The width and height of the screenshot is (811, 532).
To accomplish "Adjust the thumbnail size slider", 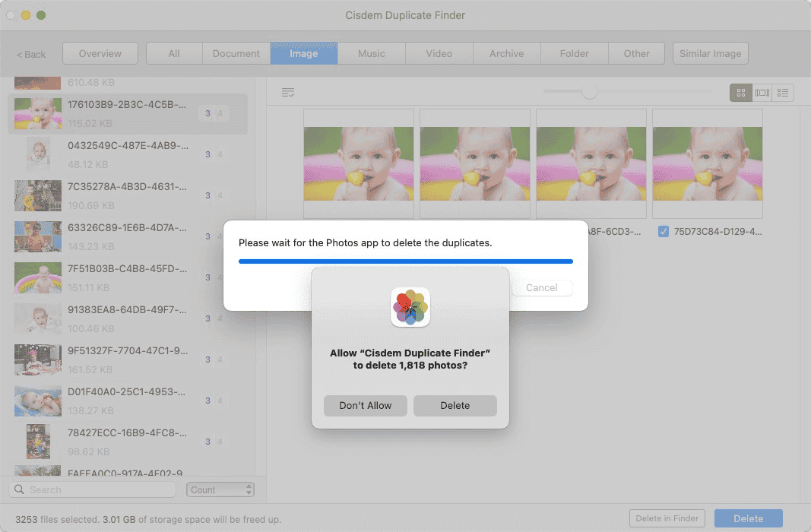I will coord(591,91).
